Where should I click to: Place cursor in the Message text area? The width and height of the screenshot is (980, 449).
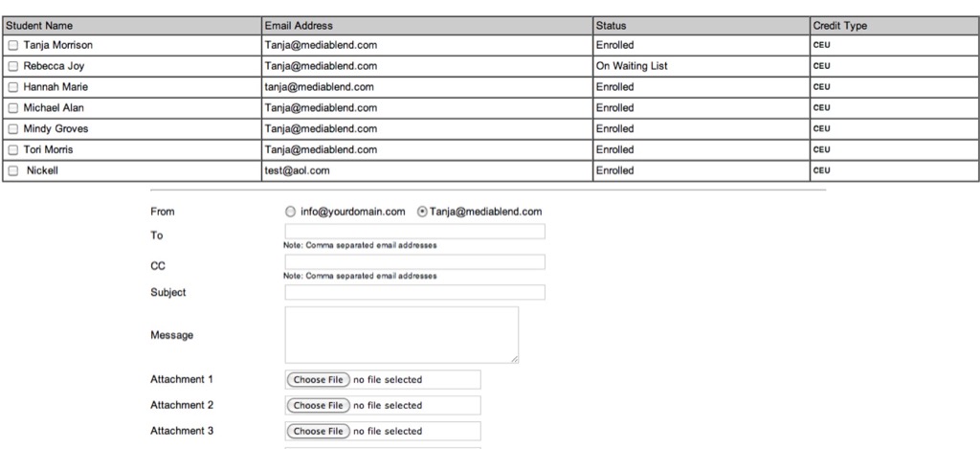click(x=401, y=334)
